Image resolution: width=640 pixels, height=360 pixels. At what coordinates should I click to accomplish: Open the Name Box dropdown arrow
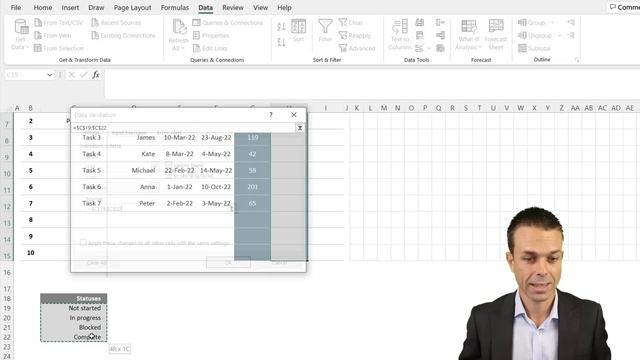(x=49, y=75)
